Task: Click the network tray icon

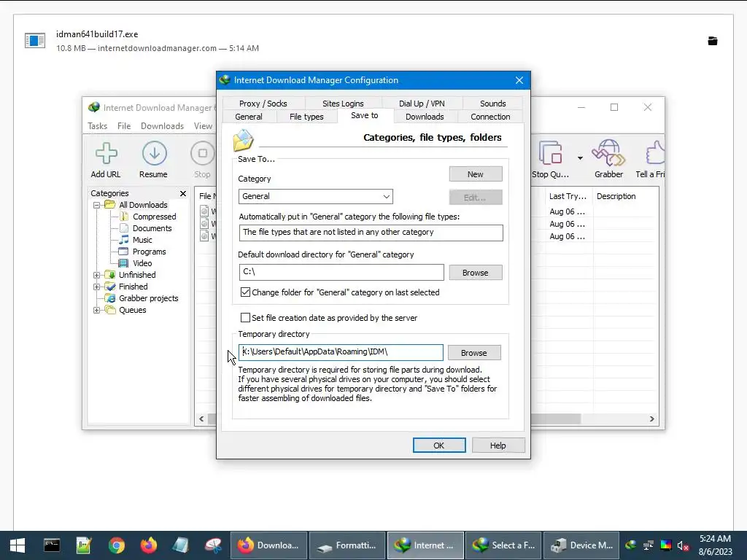Action: click(649, 545)
